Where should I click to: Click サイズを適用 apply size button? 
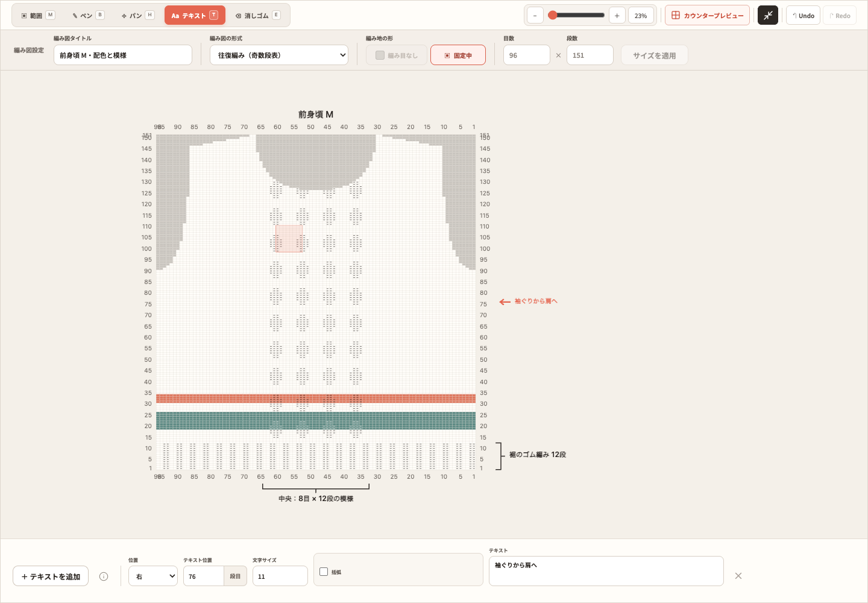655,55
